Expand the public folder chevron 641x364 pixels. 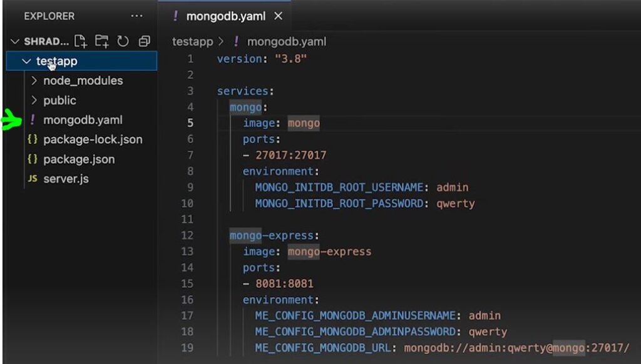pos(34,101)
